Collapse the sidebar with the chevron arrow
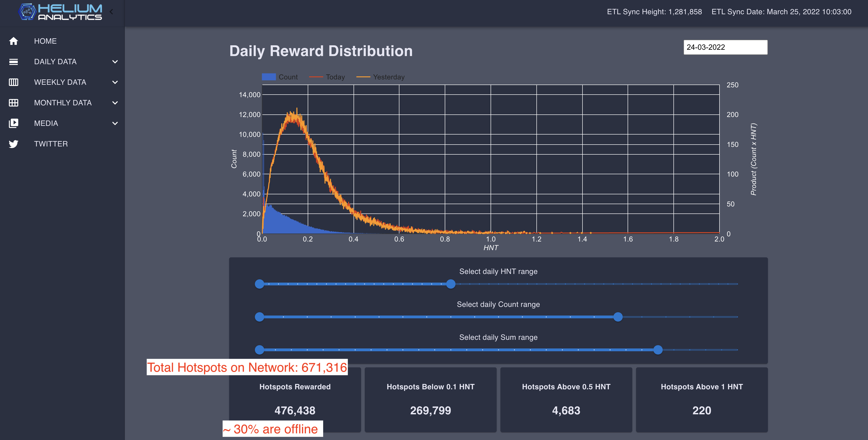This screenshot has width=868, height=440. (x=111, y=12)
